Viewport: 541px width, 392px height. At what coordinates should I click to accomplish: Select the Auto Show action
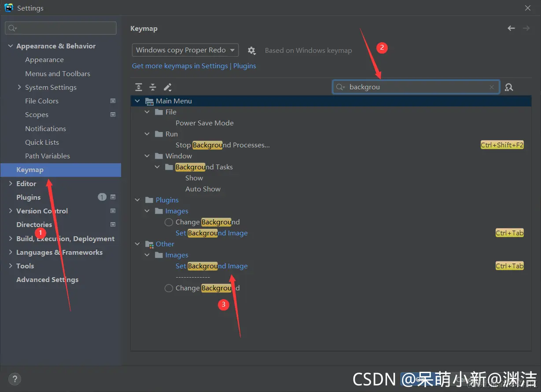point(203,189)
